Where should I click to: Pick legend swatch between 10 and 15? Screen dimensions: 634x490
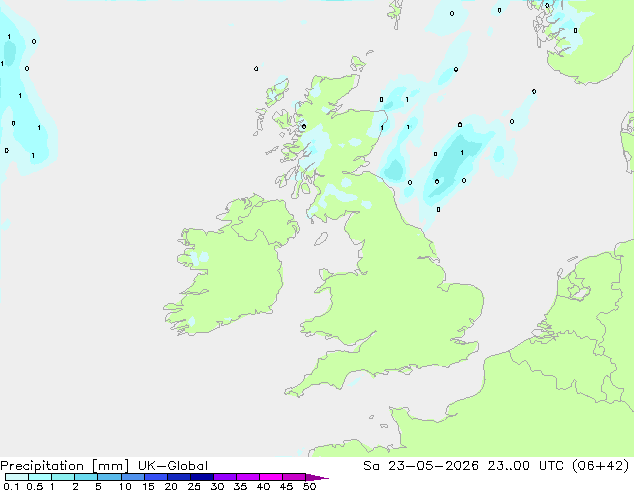click(132, 477)
